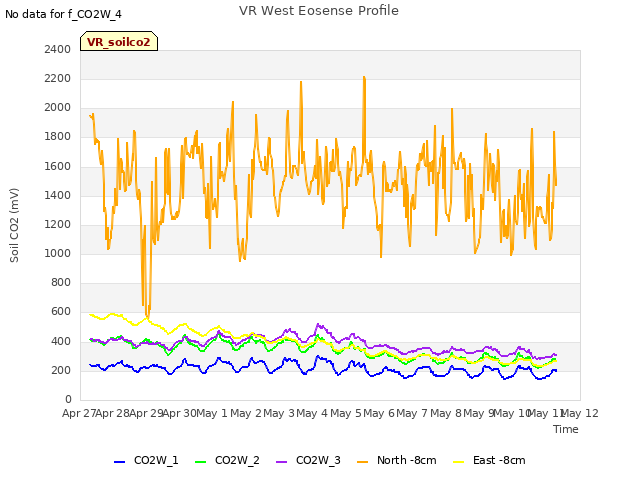Image resolution: width=640 pixels, height=480 pixels.
Task: Click the May 8 x-axis date label
Action: [x=446, y=413]
